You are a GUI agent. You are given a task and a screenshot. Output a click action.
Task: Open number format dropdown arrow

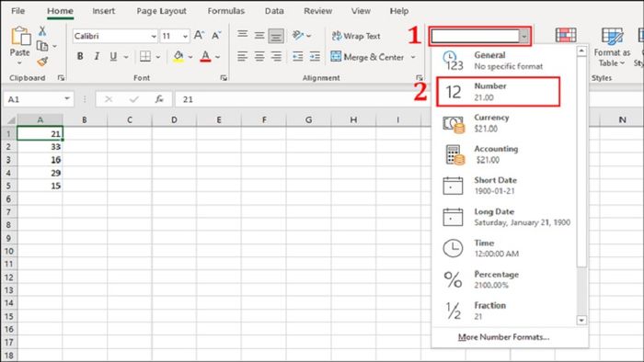click(x=524, y=36)
